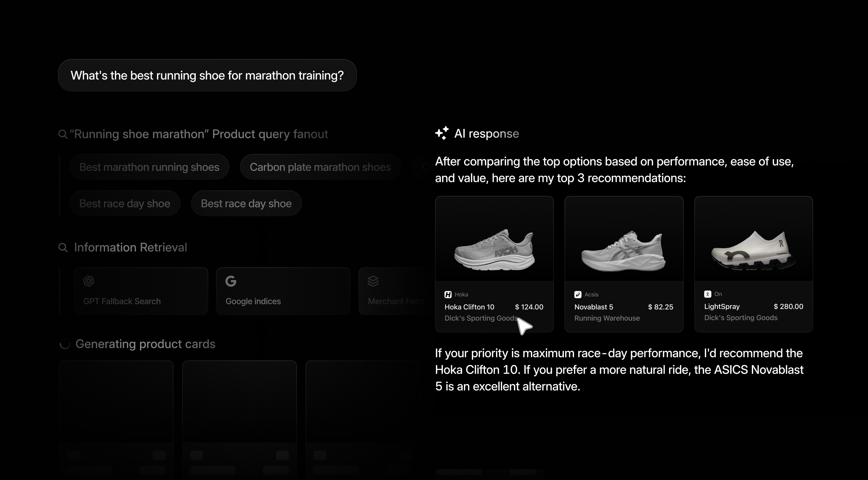The width and height of the screenshot is (868, 480).
Task: Click the Hoka brand logo icon
Action: pos(448,295)
